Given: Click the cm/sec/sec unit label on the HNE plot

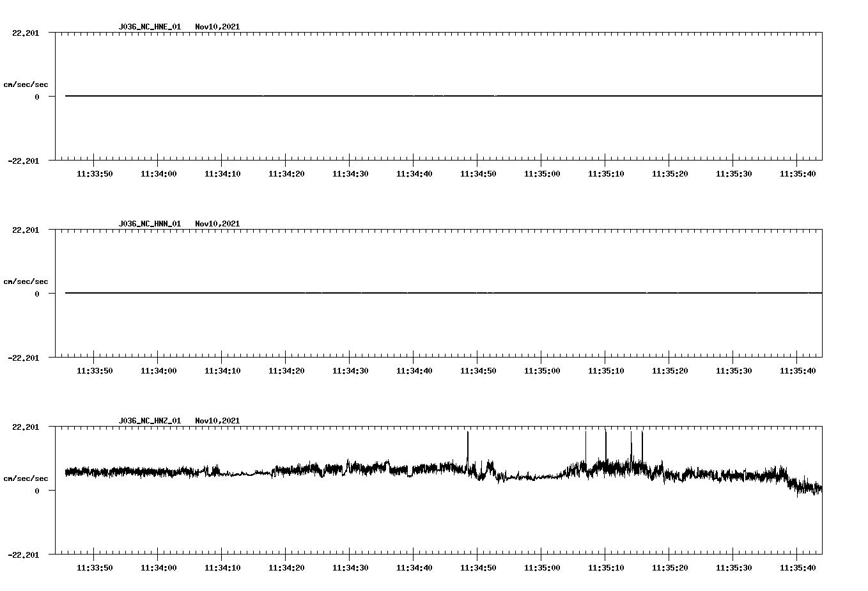Looking at the screenshot, I should [26, 84].
